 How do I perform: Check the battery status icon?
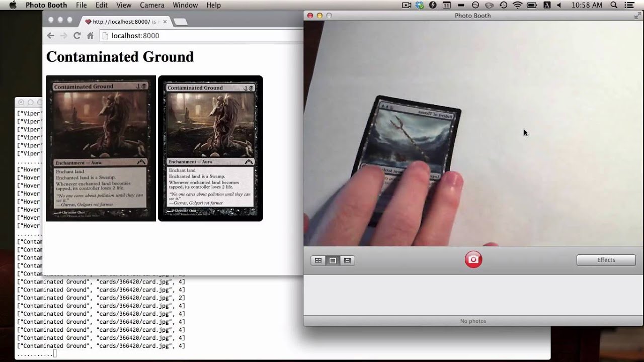pos(532,5)
